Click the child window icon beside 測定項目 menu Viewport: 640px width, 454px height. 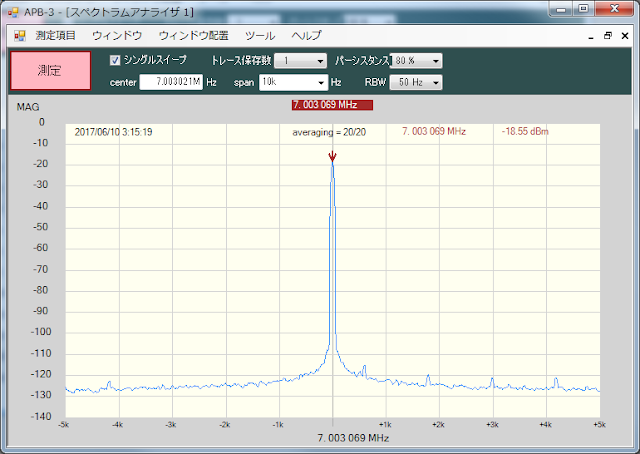point(20,36)
